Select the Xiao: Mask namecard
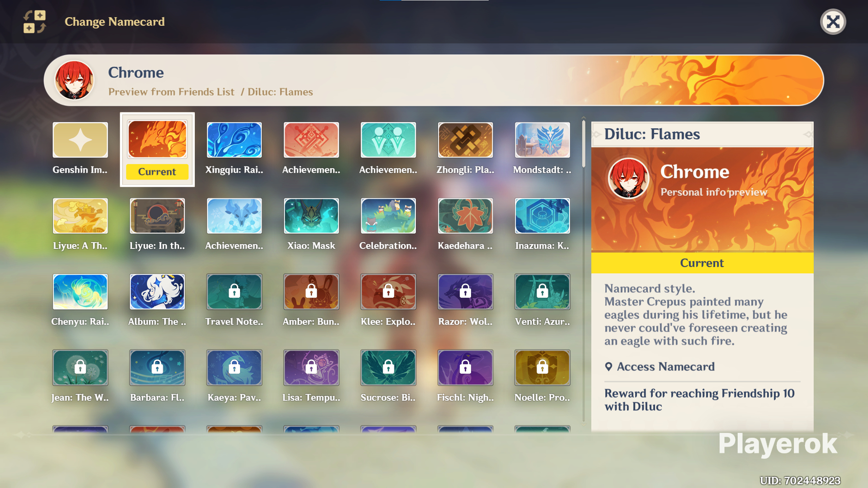 (x=311, y=216)
